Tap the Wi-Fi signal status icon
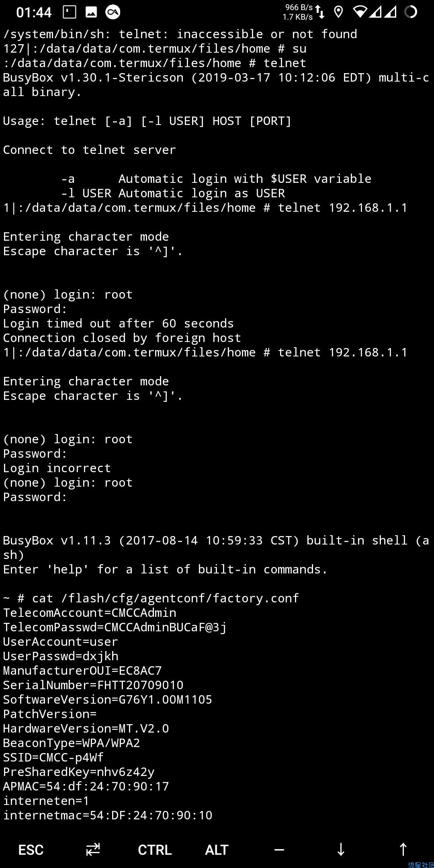The image size is (434, 868). [360, 12]
